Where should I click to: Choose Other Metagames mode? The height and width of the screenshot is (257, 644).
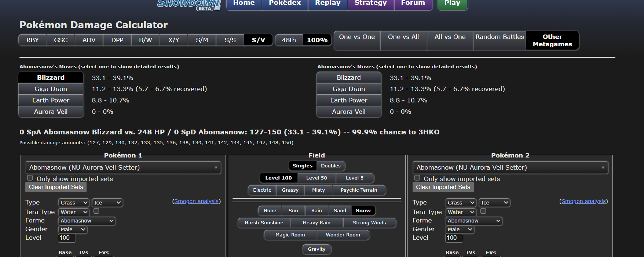pos(552,40)
